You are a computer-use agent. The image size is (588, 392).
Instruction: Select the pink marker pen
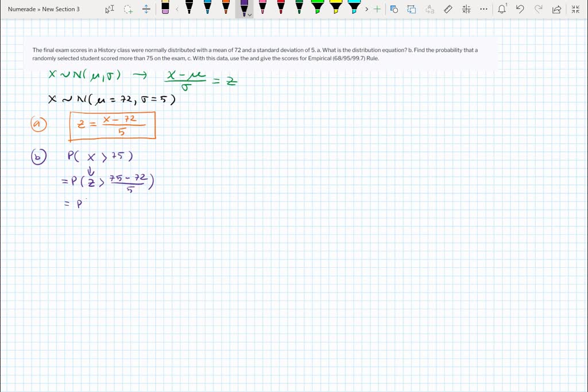pyautogui.click(x=261, y=8)
